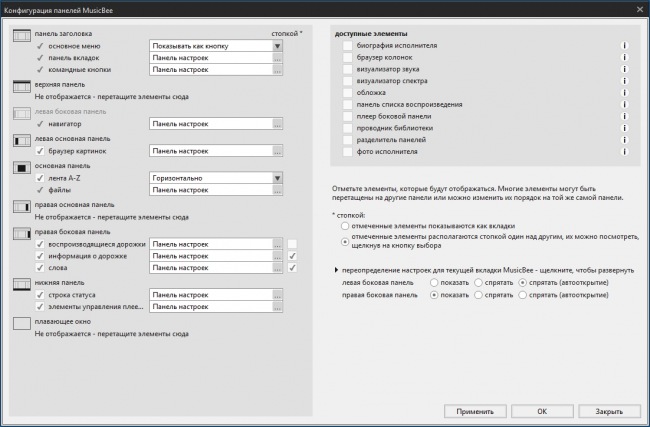Viewport: 650px width, 427px height.
Task: Show info for проводник библиотеки
Action: [x=624, y=128]
